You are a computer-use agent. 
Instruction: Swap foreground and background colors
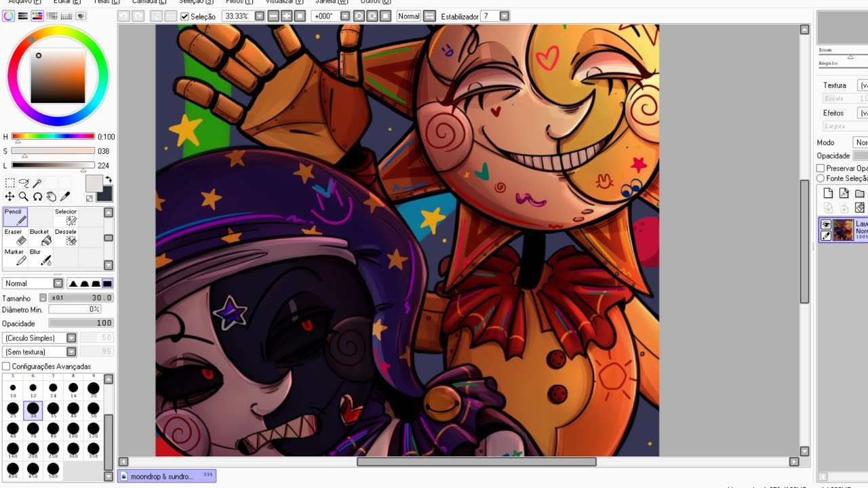pyautogui.click(x=108, y=180)
